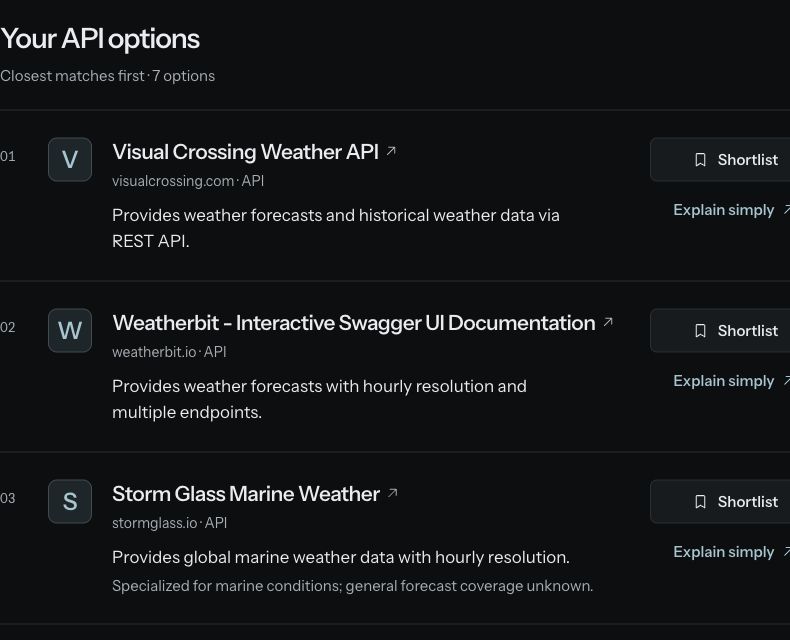The image size is (790, 640).
Task: Shortlist the Visual Crossing Weather API
Action: [x=720, y=160]
